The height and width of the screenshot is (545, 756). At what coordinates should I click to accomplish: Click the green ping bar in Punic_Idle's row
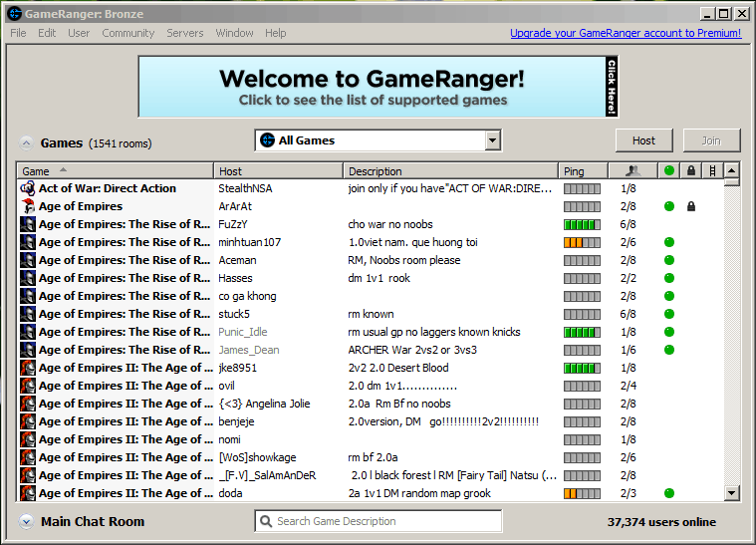582,333
